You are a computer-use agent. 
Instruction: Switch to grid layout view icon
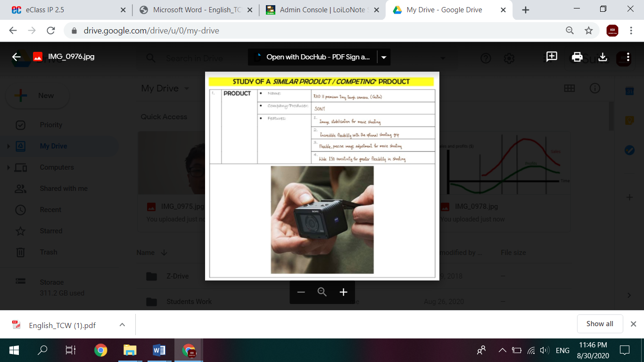point(570,88)
